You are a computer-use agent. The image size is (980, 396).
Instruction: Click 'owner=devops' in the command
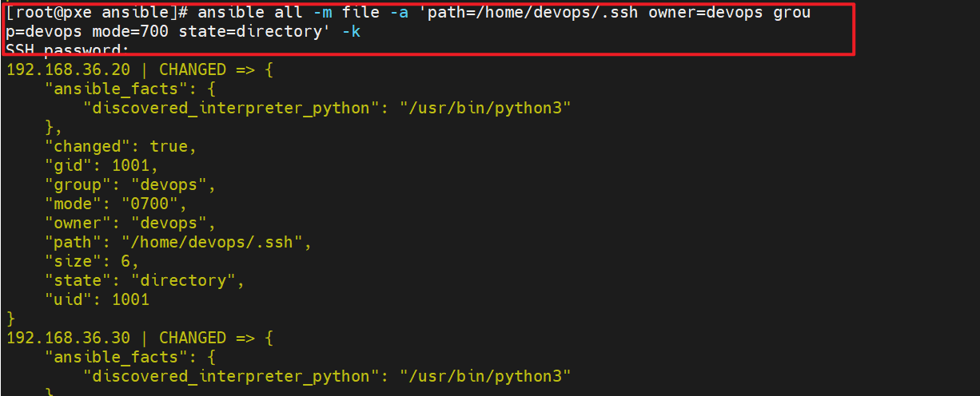(705, 14)
